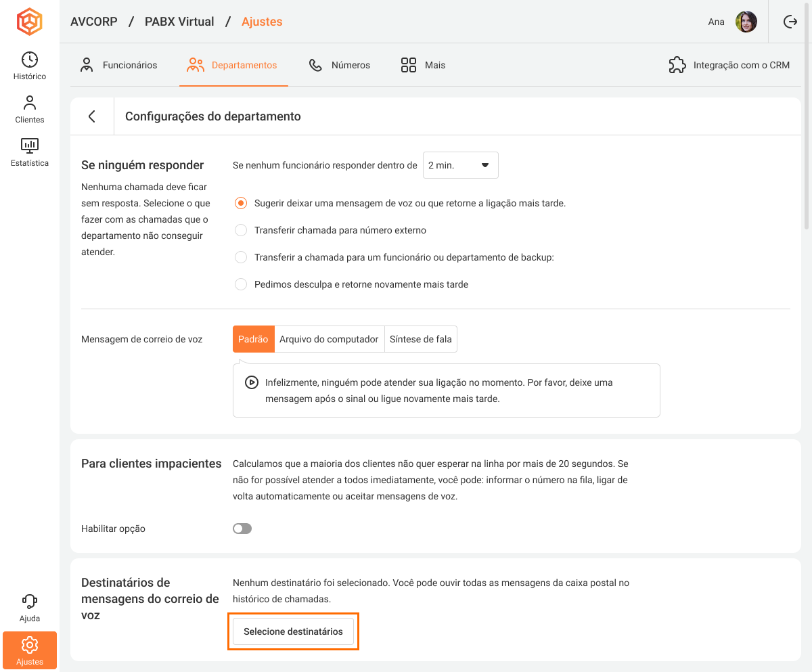Click the orange cube logo icon
812x672 pixels.
coord(30,22)
